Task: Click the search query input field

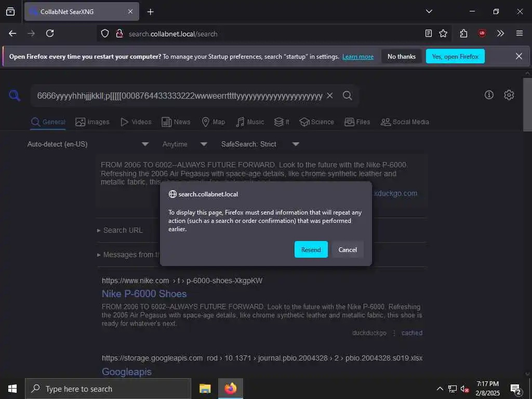Action: (180, 96)
